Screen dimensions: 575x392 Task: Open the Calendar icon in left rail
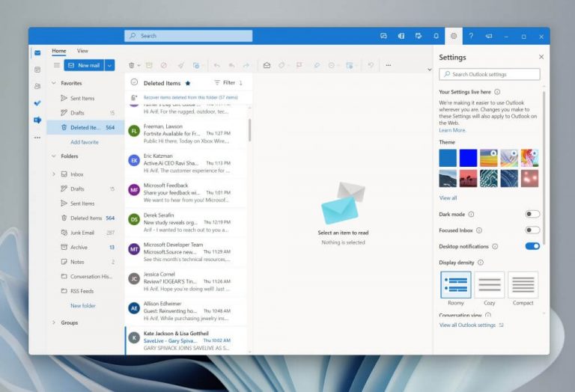click(37, 70)
